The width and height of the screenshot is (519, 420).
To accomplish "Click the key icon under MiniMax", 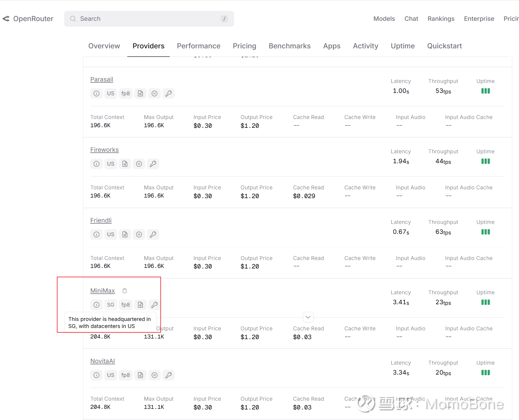I will 155,305.
